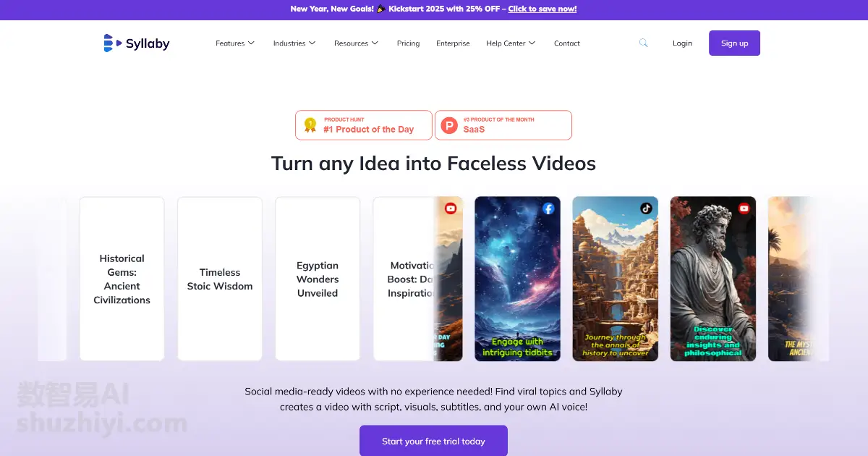Expand the Resources dropdown menu
This screenshot has width=868, height=456.
click(x=356, y=43)
